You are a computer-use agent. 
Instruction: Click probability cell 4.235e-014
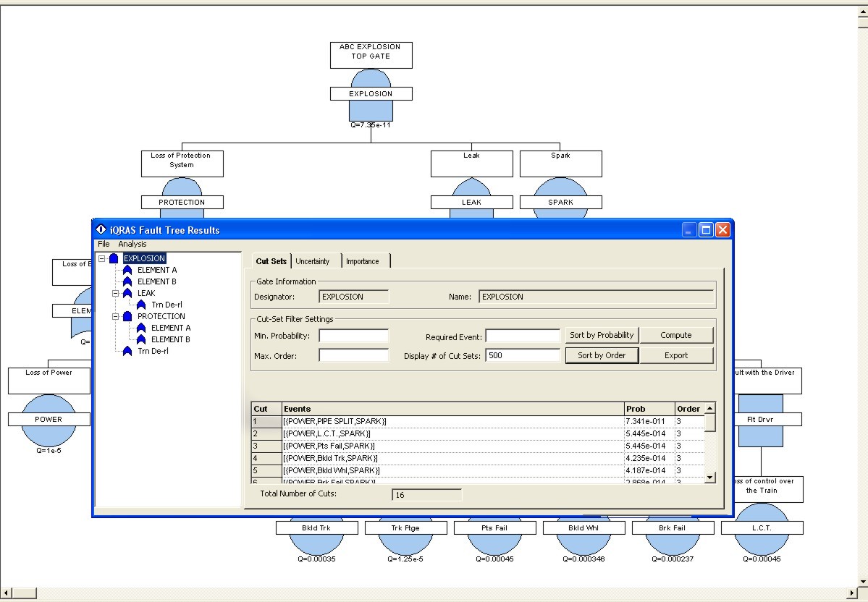[649, 458]
